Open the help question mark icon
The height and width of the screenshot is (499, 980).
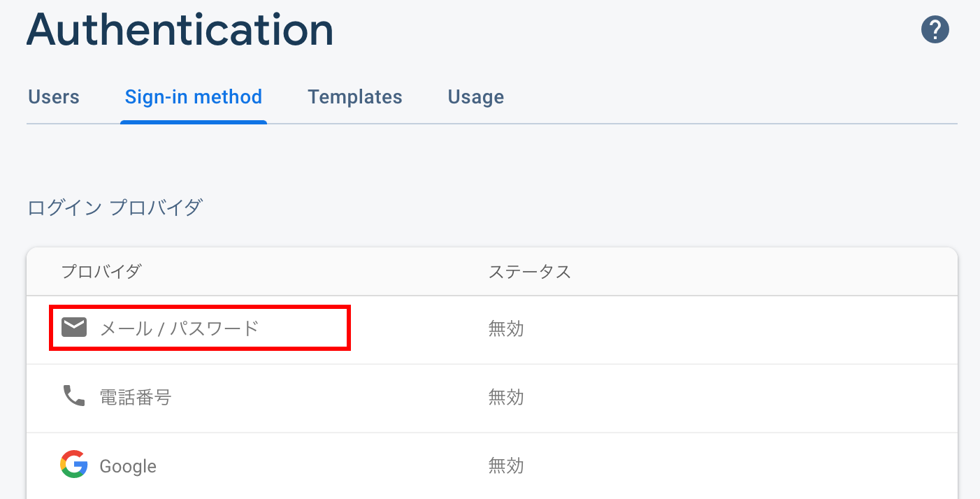(935, 30)
